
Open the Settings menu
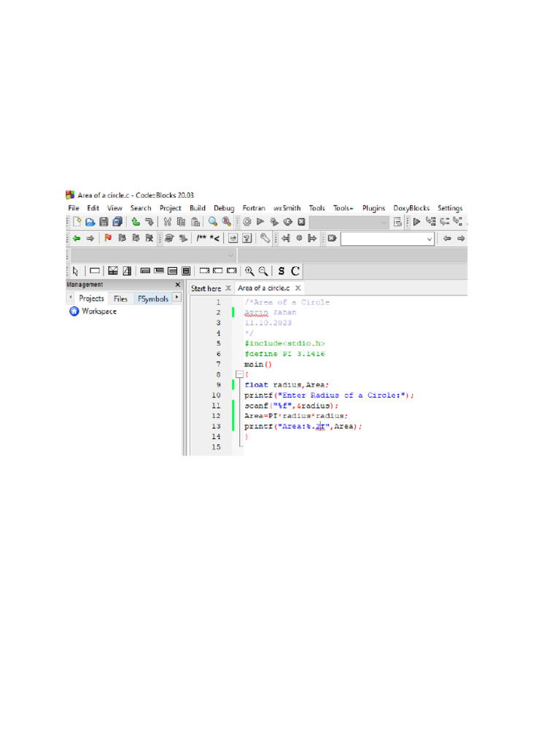point(450,208)
